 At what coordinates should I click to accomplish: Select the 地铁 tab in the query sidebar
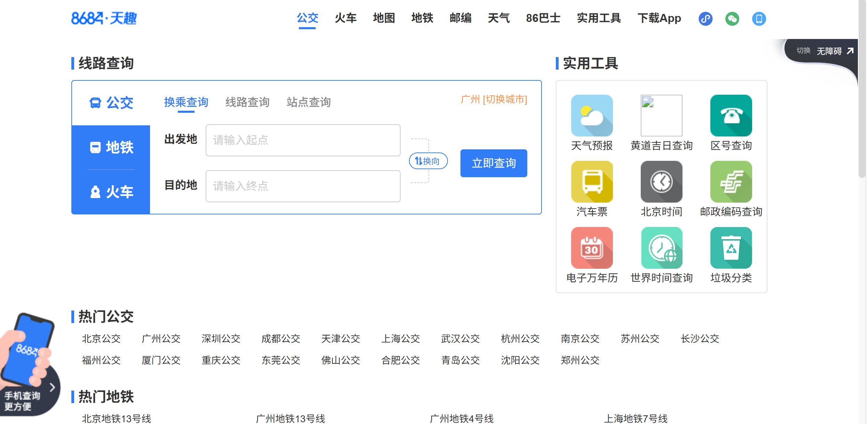(x=111, y=147)
